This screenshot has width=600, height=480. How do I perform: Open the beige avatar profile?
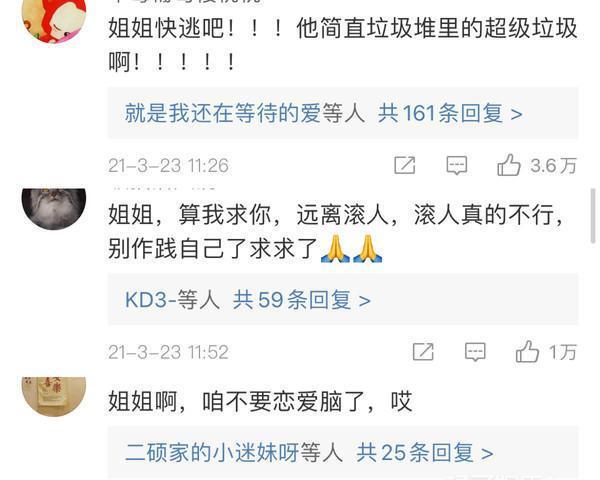click(x=54, y=396)
